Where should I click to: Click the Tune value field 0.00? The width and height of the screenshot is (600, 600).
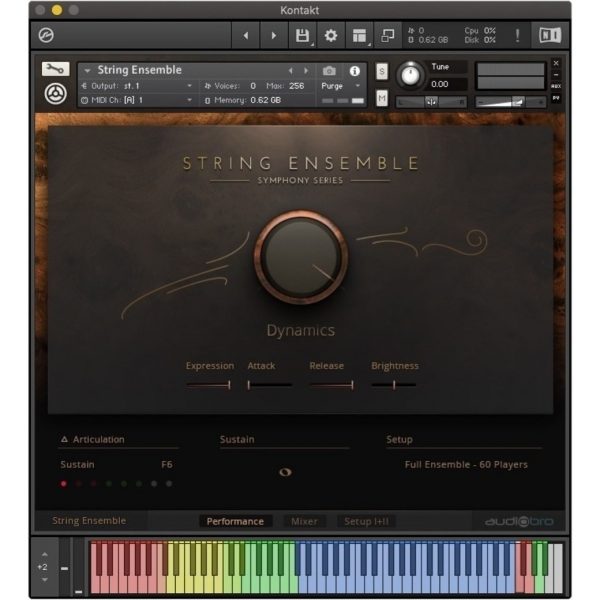(447, 84)
